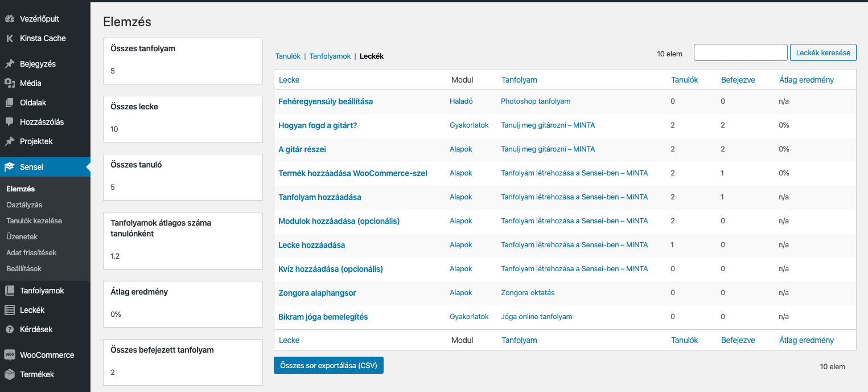Click the Vezérlőpult dashboard icon

click(x=10, y=19)
